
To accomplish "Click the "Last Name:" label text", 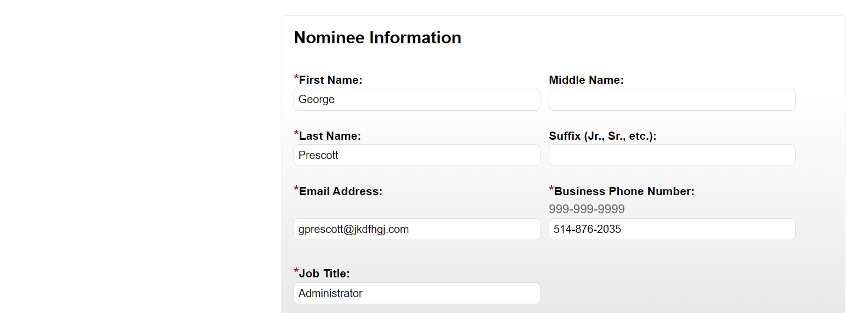I will 330,136.
